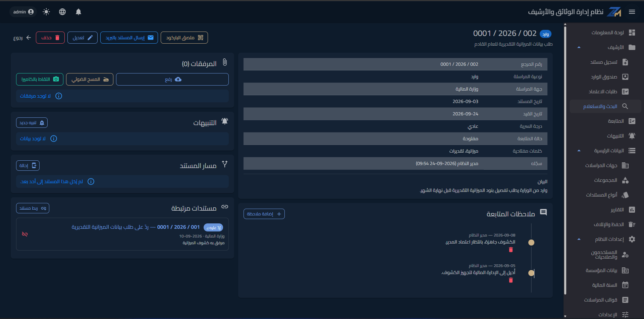Toggle the light/dark theme sun icon
The height and width of the screenshot is (319, 644).
coord(46,12)
